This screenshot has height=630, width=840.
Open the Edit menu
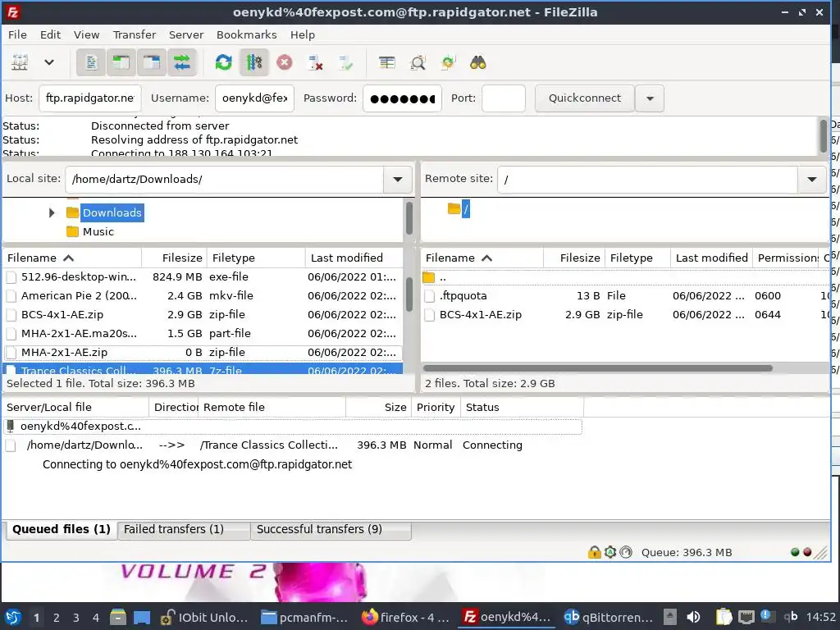pyautogui.click(x=50, y=34)
